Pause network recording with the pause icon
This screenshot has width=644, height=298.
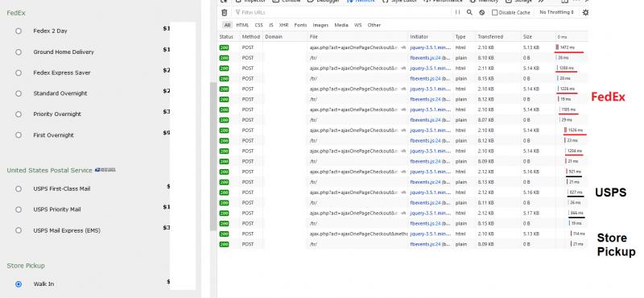point(457,12)
